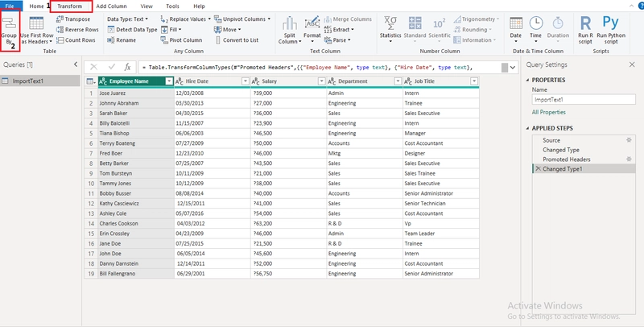Click Run R script

(x=585, y=30)
